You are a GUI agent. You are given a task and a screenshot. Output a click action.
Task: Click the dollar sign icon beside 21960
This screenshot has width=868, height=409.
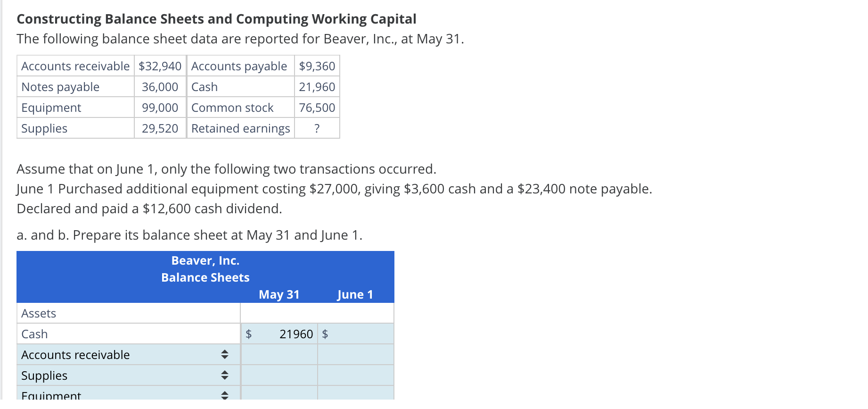248,334
